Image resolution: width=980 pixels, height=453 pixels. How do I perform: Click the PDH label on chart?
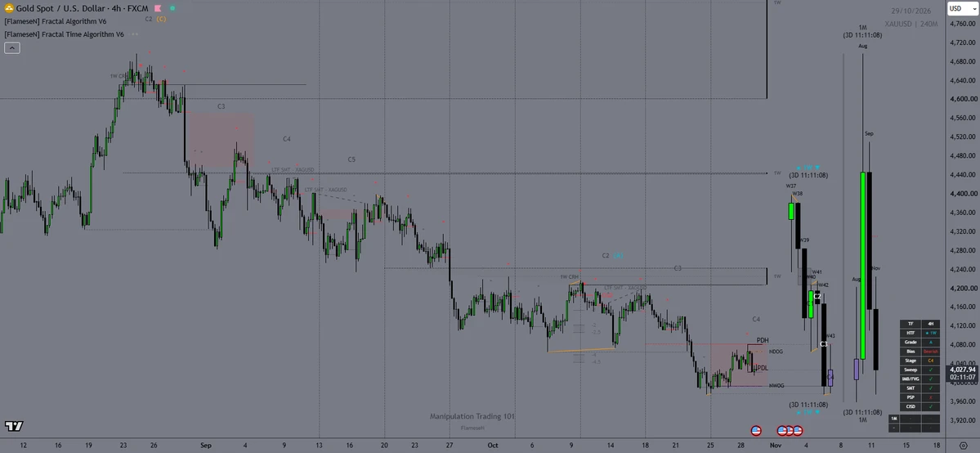[x=763, y=340]
